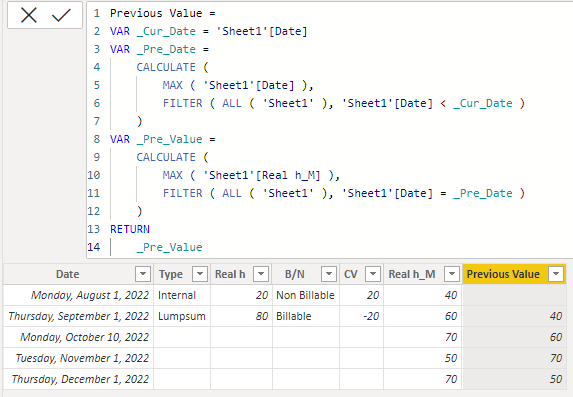Click formula line 1 'Previous Value ='
The image size is (573, 397).
click(163, 14)
